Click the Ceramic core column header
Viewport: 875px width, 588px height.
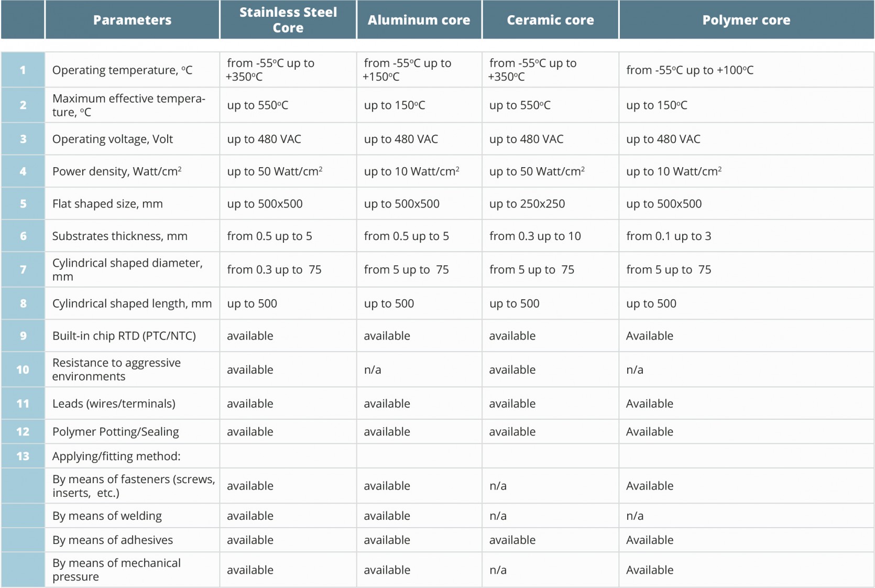(550, 20)
